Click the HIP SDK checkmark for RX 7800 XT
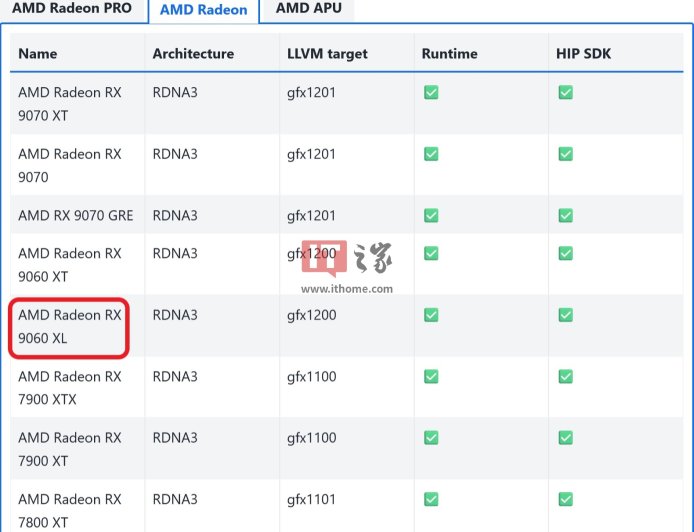 tap(565, 499)
